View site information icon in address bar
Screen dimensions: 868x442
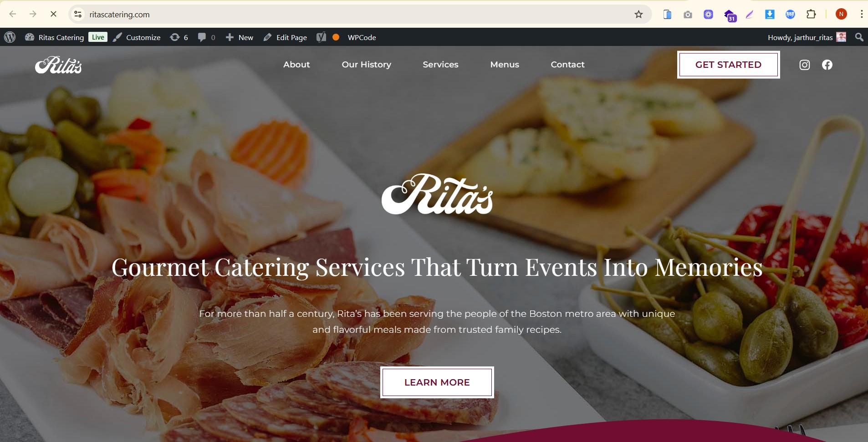[78, 14]
